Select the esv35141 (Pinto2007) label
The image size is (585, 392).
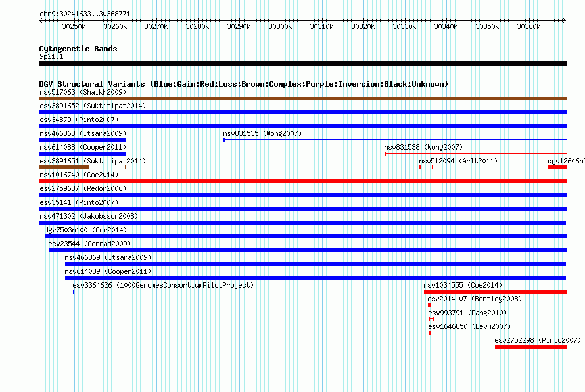coord(79,202)
